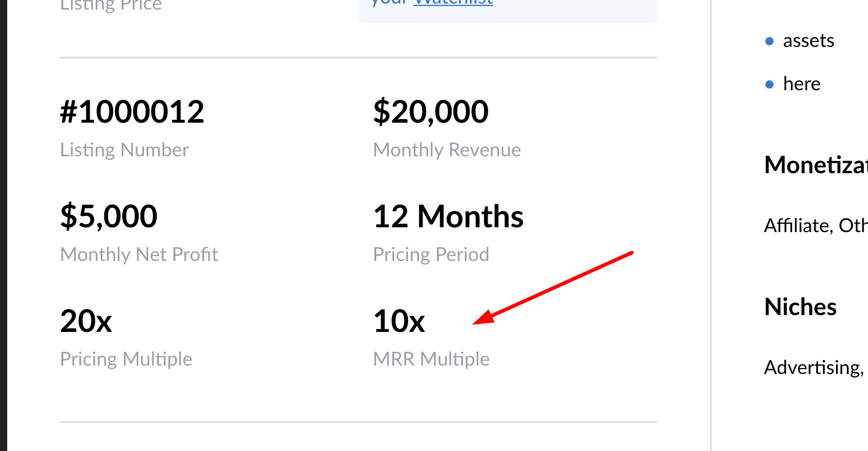Click the 10x MRR multiple value

coord(399,321)
